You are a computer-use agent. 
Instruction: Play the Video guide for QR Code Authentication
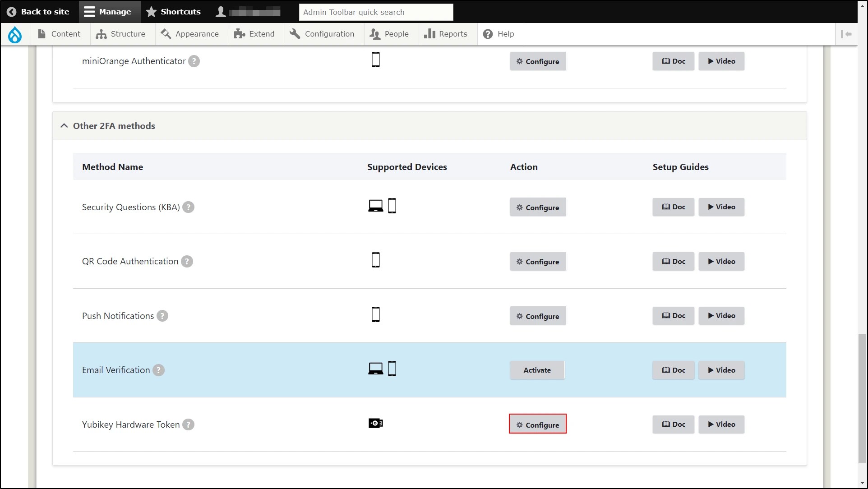tap(721, 262)
